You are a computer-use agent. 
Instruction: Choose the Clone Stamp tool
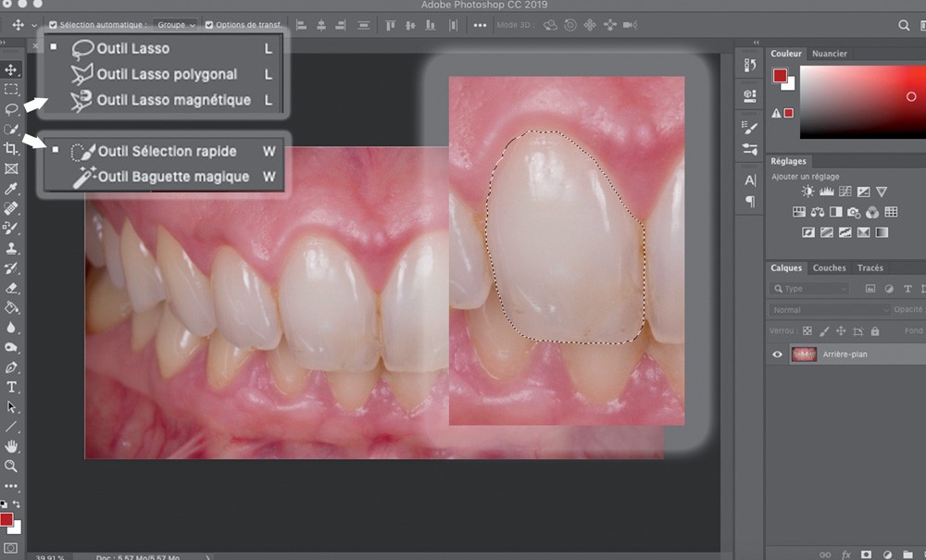(x=11, y=248)
